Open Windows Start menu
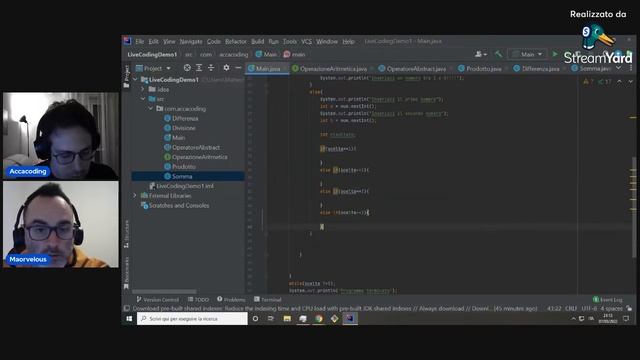 (x=129, y=319)
